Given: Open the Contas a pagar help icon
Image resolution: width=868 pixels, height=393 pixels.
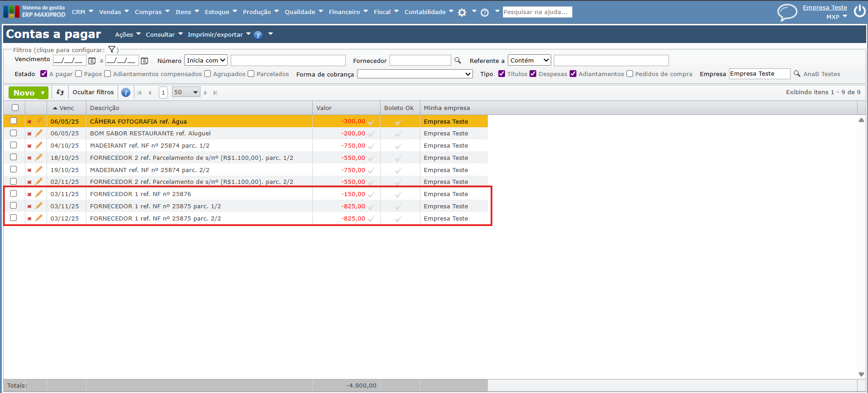Looking at the screenshot, I should [x=258, y=35].
